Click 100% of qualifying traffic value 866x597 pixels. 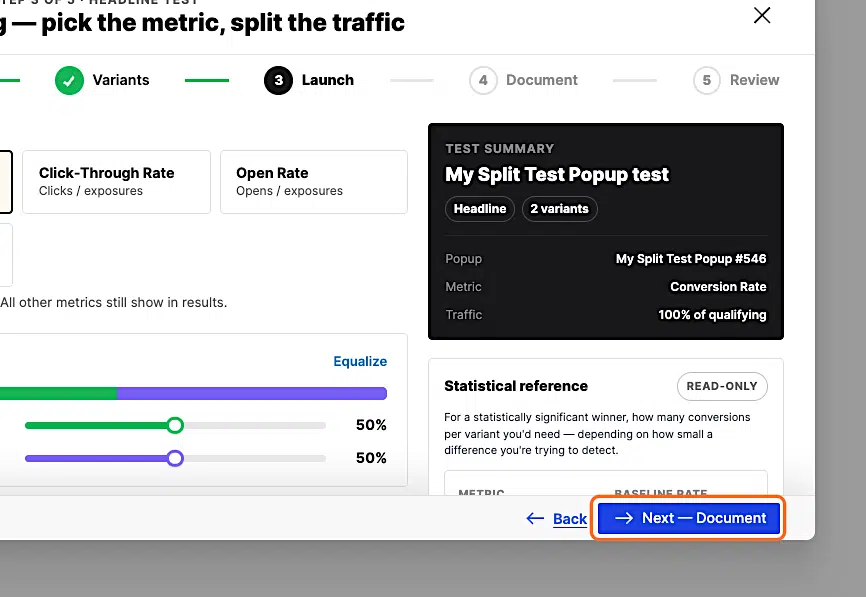click(712, 315)
